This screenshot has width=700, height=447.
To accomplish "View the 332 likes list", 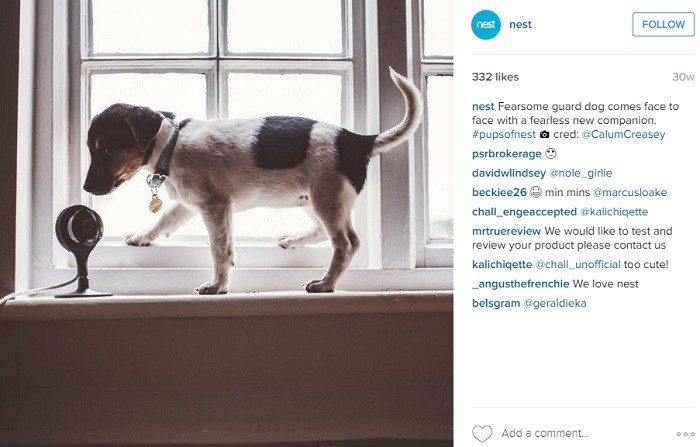I will pos(495,77).
